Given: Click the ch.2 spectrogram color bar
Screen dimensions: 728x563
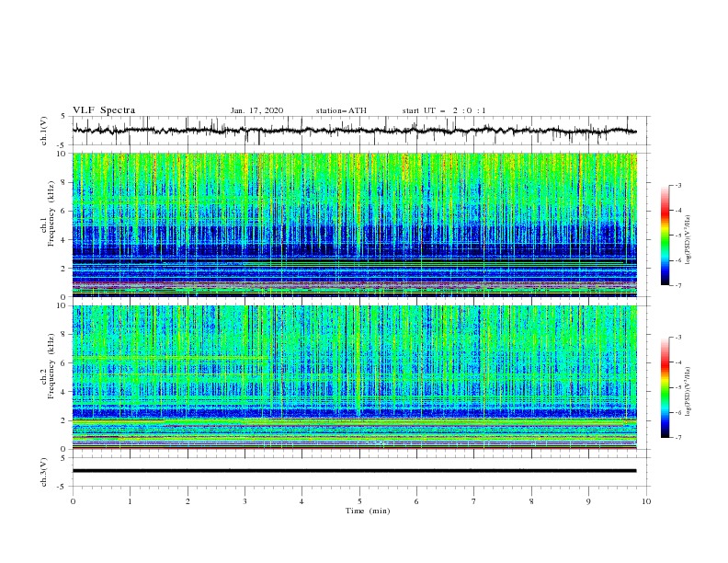Looking at the screenshot, I should pos(665,387).
